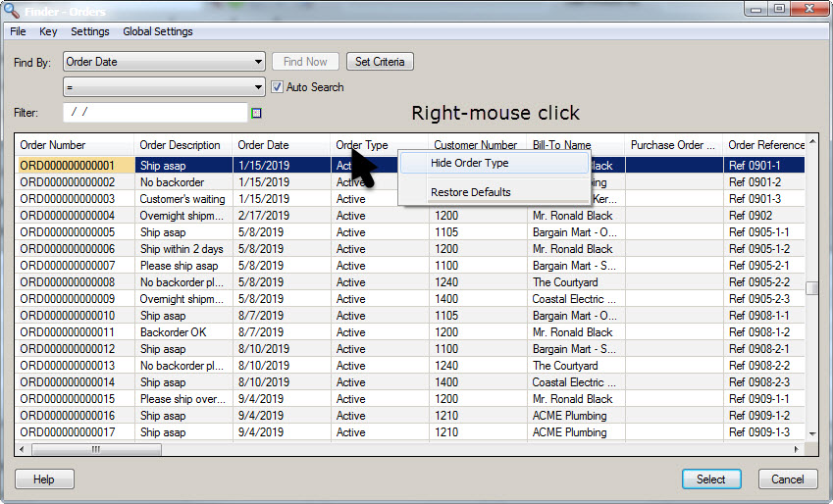Click the vertical scrollbar thumb

811,288
